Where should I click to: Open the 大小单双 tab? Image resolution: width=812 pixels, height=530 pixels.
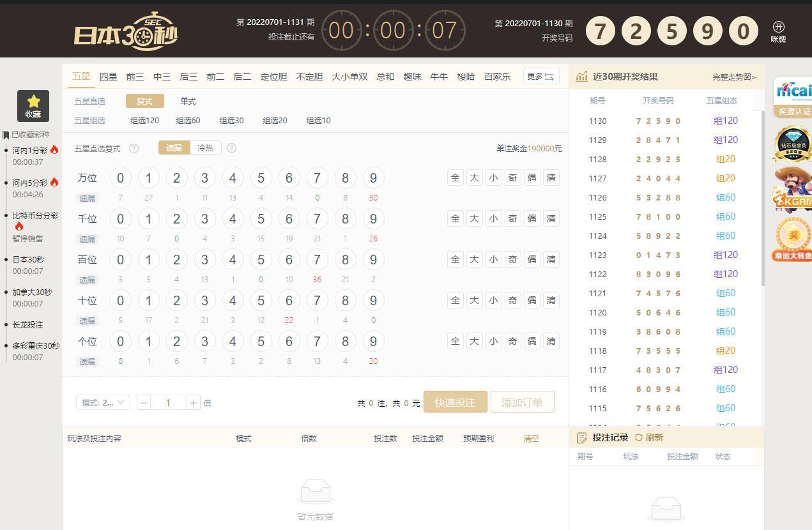tap(349, 77)
